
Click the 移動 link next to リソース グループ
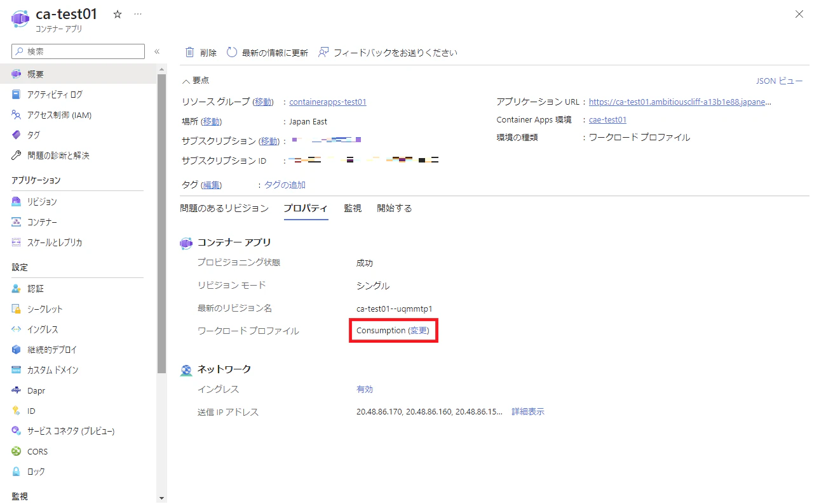(264, 102)
